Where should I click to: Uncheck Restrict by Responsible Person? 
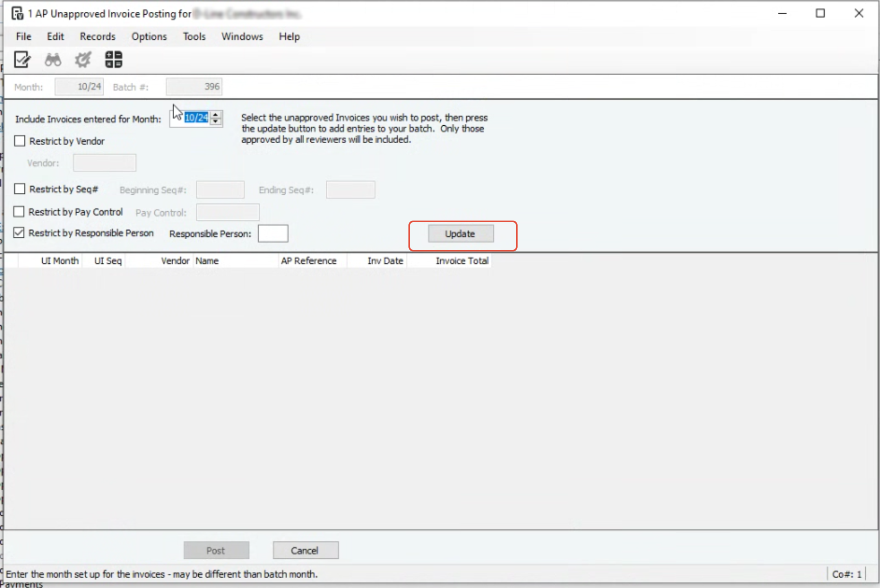(19, 233)
